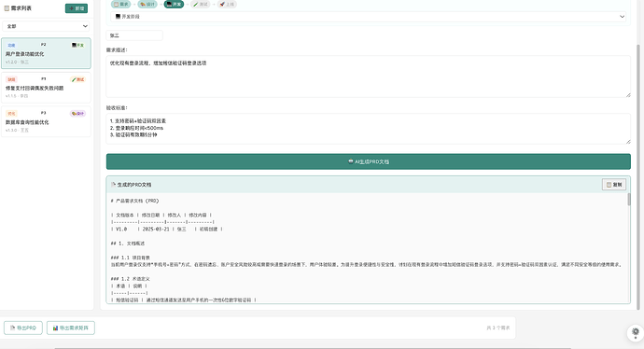
Task: Click the 功能 type tag
Action: 11,45
